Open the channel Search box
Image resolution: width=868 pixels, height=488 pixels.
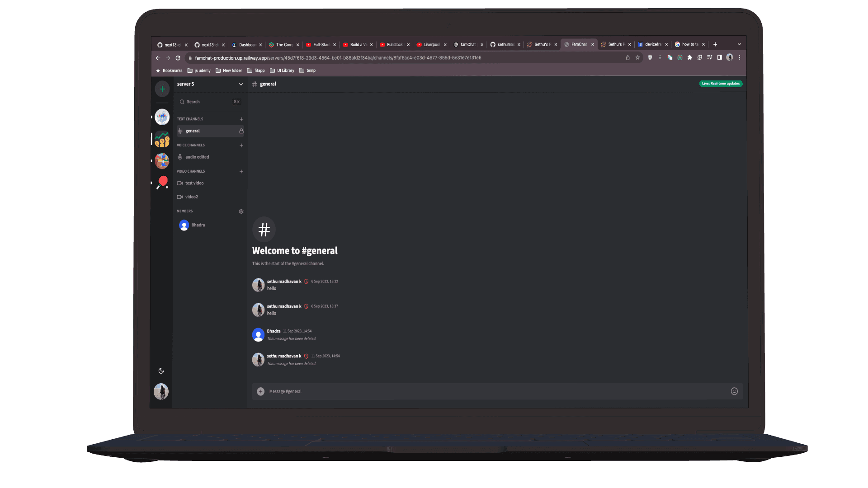[x=210, y=102]
